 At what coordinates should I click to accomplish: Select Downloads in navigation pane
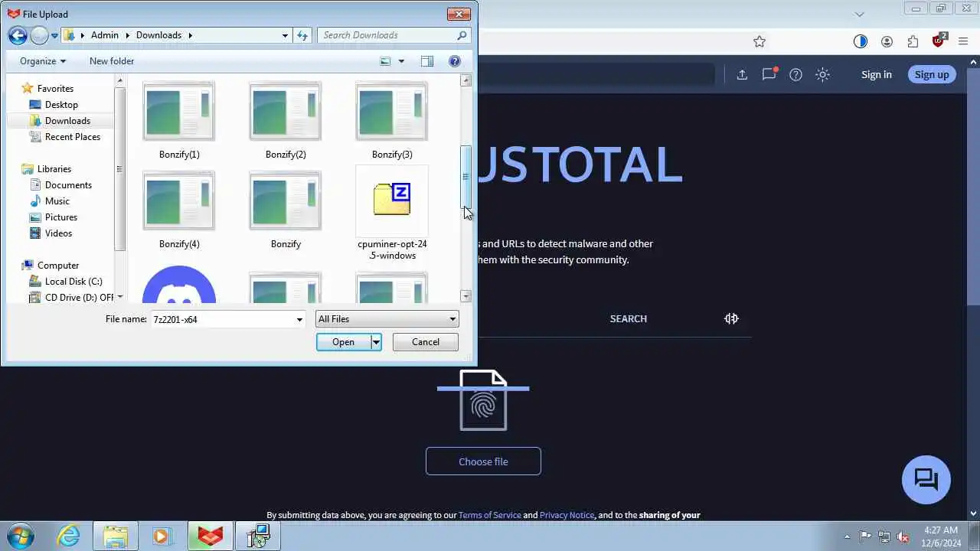tap(67, 121)
